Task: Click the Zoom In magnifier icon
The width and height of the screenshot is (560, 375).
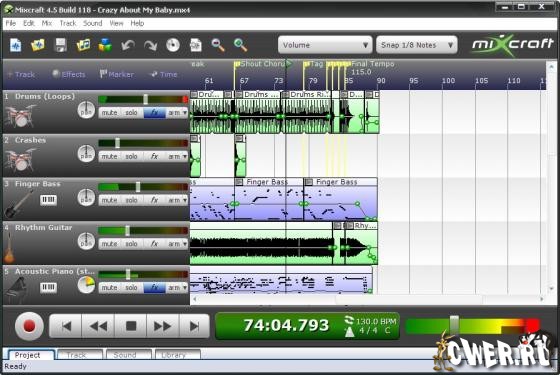Action: coord(240,45)
